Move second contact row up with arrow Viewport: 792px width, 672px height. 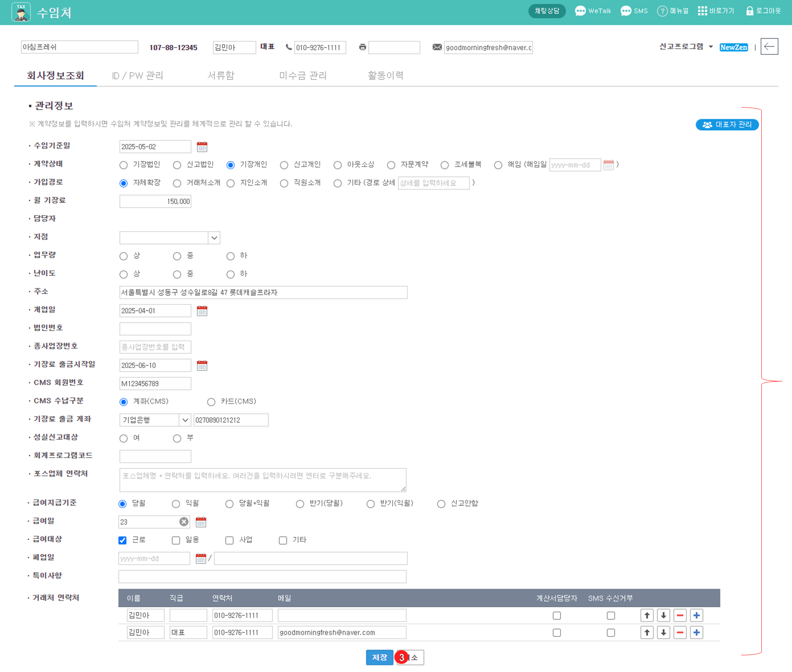pos(647,633)
